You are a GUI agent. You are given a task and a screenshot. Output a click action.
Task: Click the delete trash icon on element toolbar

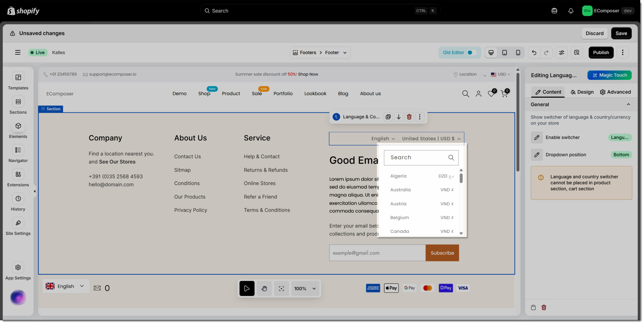point(409,117)
